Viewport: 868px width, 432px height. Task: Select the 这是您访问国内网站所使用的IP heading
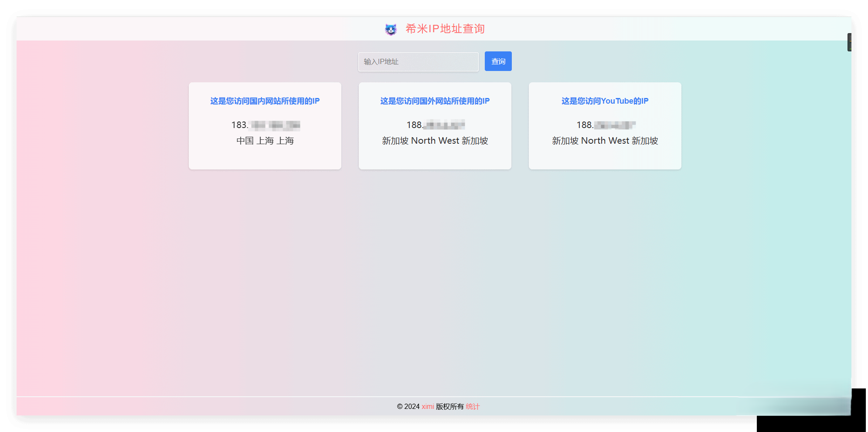tap(265, 101)
